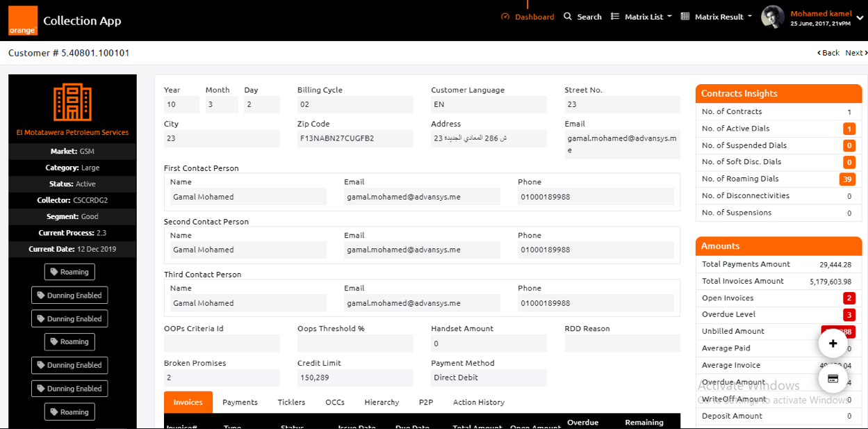
Task: Open the Mohamed kamel user menu
Action: point(821,14)
